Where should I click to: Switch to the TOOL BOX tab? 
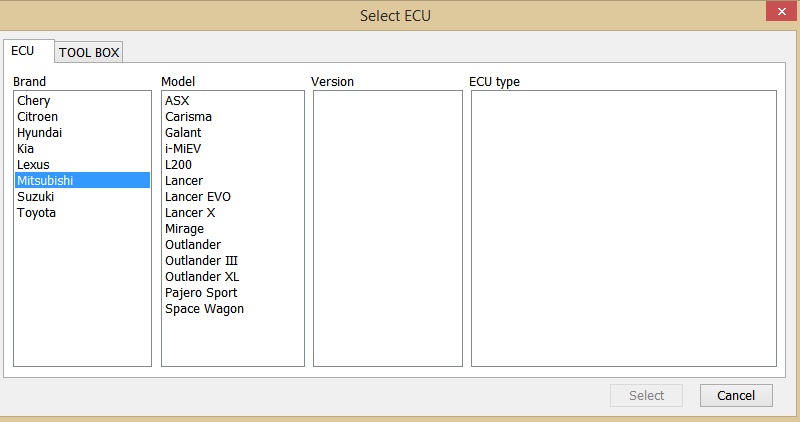pos(89,52)
